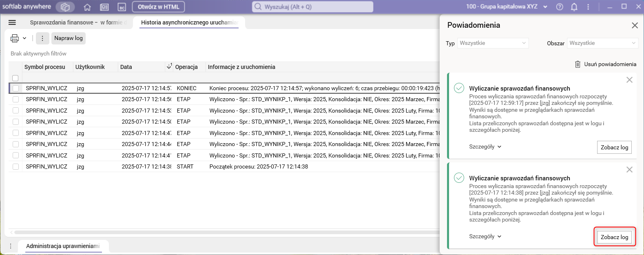Open the bottom bar three-dot menu
The width and height of the screenshot is (644, 255).
pos(11,246)
